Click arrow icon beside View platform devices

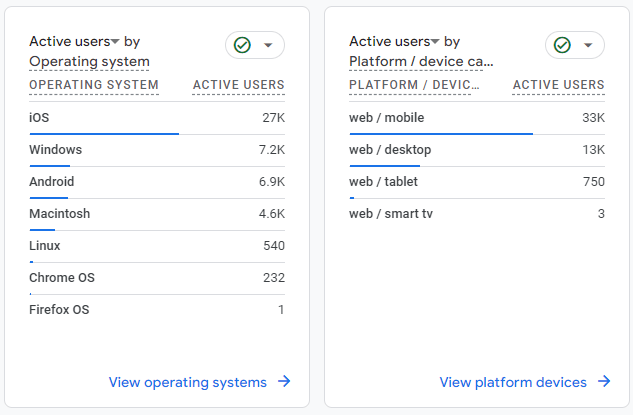click(x=604, y=381)
